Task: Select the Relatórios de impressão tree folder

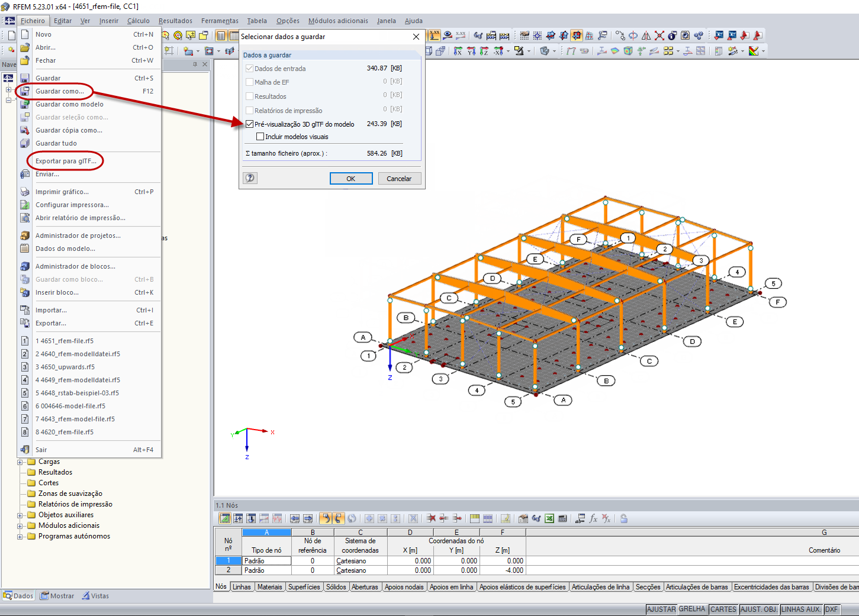Action: [x=70, y=504]
